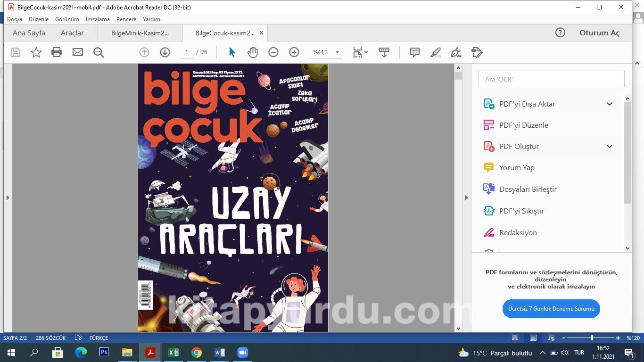
Task: Click the page number field
Action: 187,52
